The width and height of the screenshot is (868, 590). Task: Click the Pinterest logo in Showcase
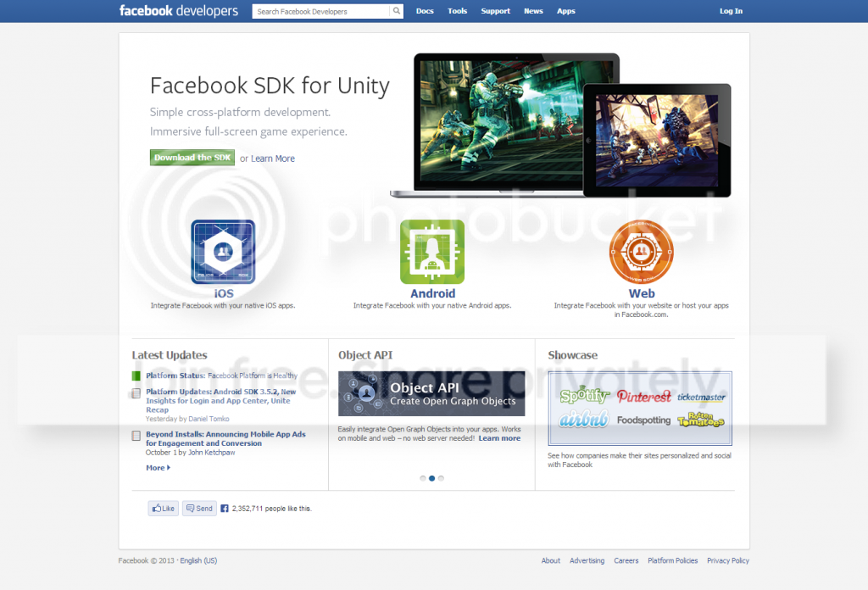[x=643, y=396]
